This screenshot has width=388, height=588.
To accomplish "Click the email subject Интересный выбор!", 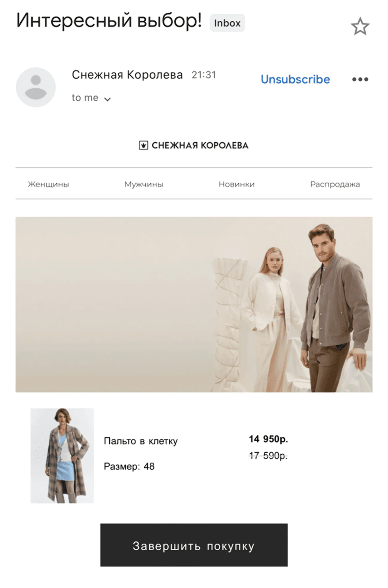I will [x=109, y=20].
